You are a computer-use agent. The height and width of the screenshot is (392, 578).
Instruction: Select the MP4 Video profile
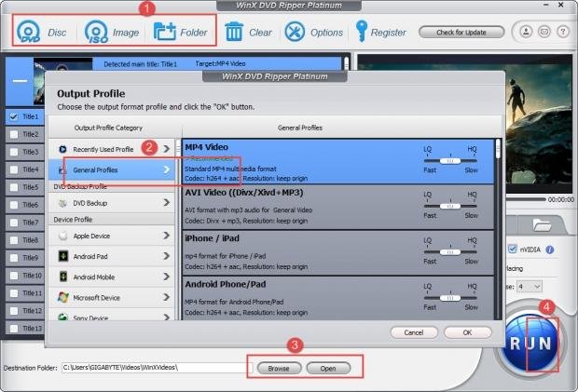(x=338, y=162)
